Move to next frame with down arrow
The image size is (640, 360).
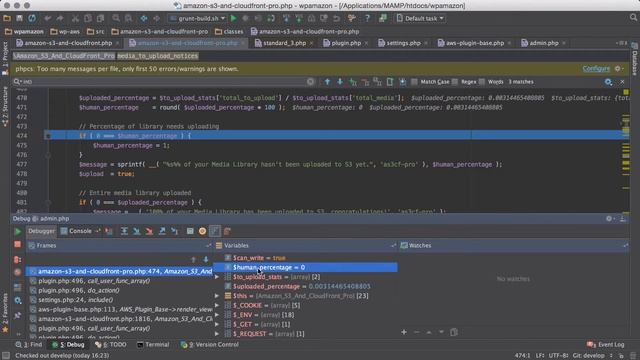click(x=206, y=259)
